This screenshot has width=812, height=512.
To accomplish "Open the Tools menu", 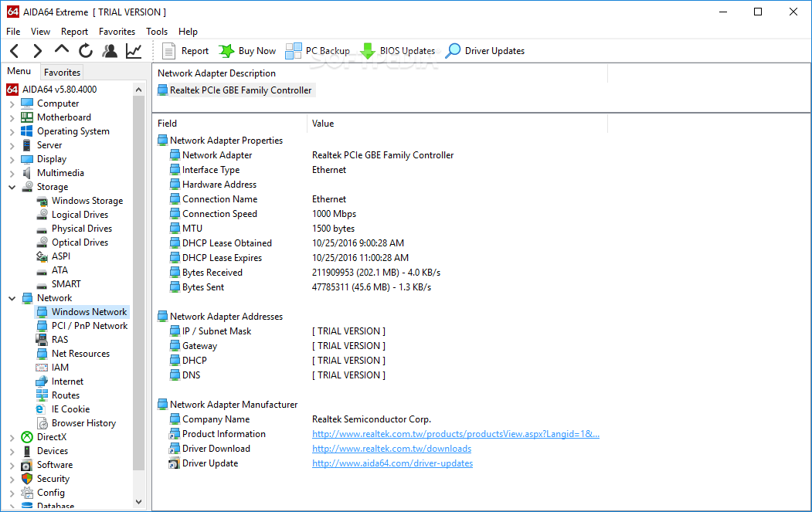I will click(157, 32).
